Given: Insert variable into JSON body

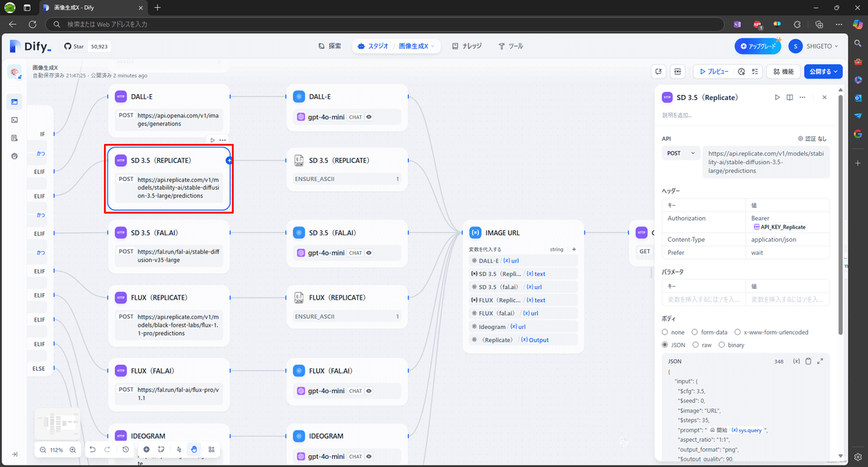Looking at the screenshot, I should click(x=796, y=361).
